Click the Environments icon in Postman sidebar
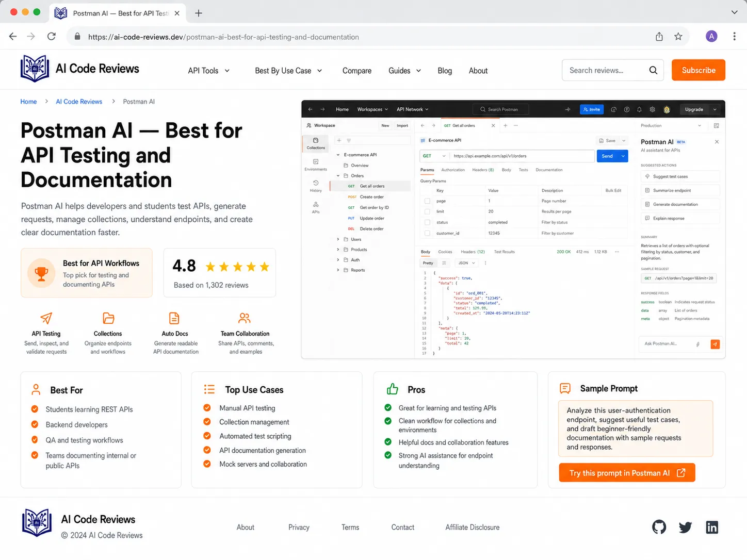 pyautogui.click(x=316, y=162)
